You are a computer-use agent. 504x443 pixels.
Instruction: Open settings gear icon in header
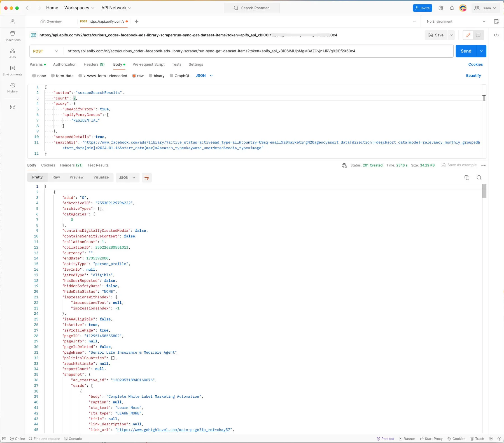pos(441,8)
